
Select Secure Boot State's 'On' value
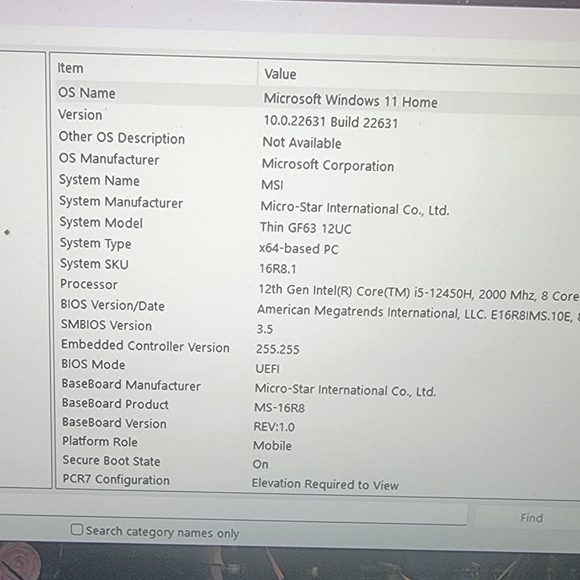coord(260,464)
